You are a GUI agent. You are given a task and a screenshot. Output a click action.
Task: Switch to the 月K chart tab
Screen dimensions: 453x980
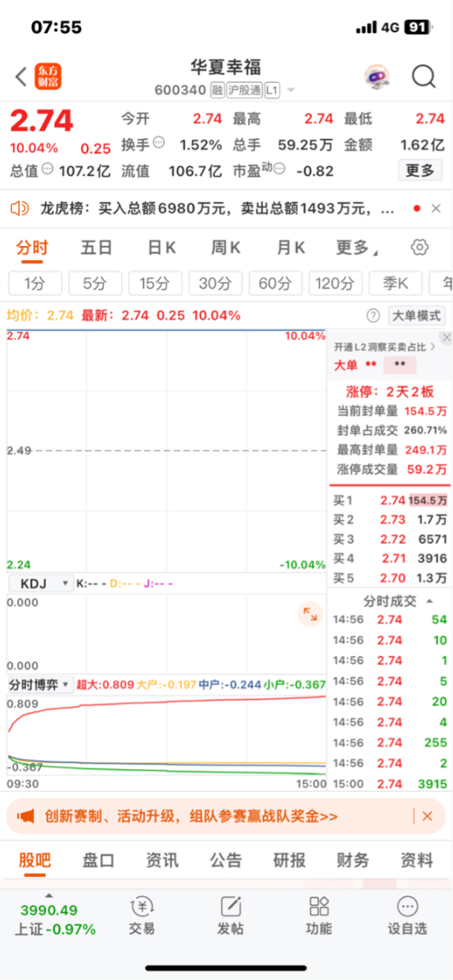[x=290, y=248]
